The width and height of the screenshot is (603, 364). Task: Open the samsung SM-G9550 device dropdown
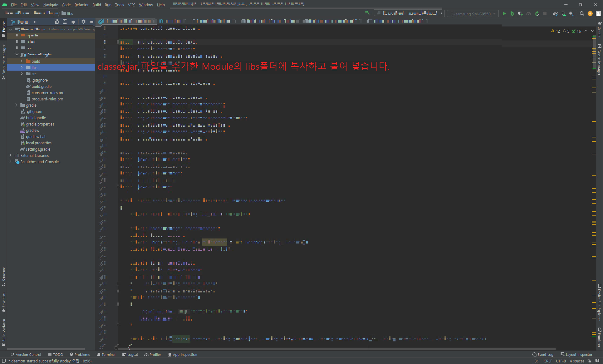pyautogui.click(x=473, y=14)
